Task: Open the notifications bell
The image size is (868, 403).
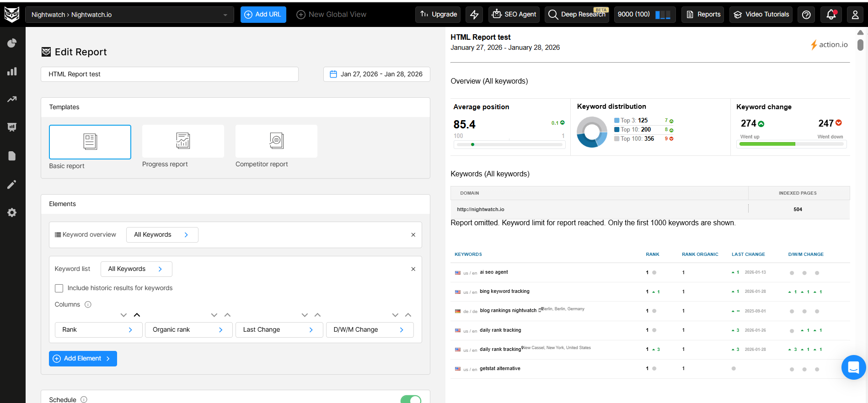Action: [831, 15]
